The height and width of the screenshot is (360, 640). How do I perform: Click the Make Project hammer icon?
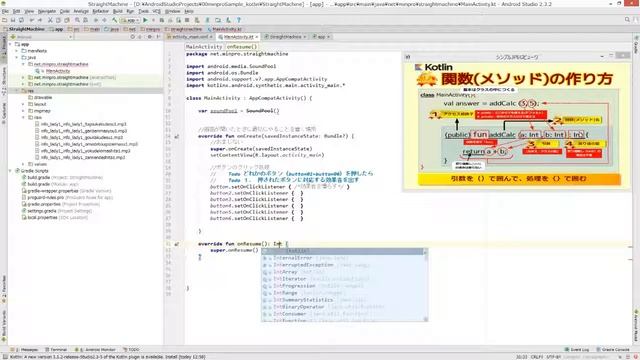(x=115, y=20)
